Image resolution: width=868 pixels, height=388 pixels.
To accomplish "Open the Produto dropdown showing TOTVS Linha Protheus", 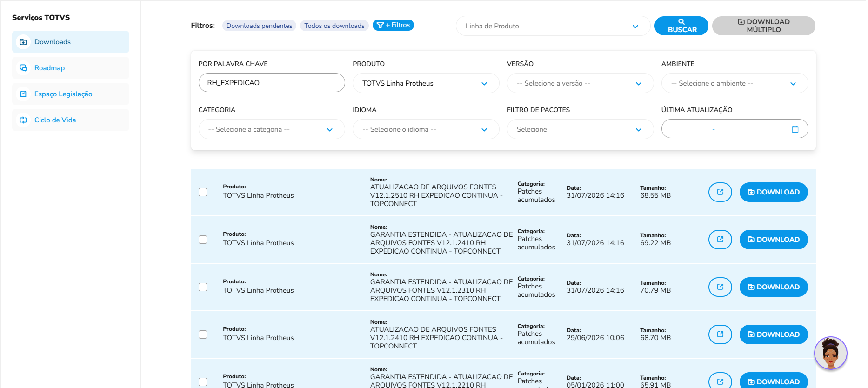I will tap(426, 83).
